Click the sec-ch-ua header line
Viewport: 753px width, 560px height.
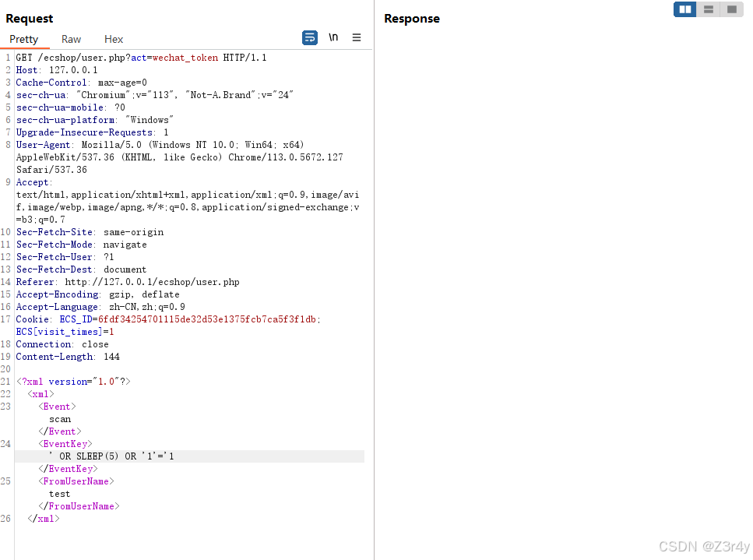point(155,95)
